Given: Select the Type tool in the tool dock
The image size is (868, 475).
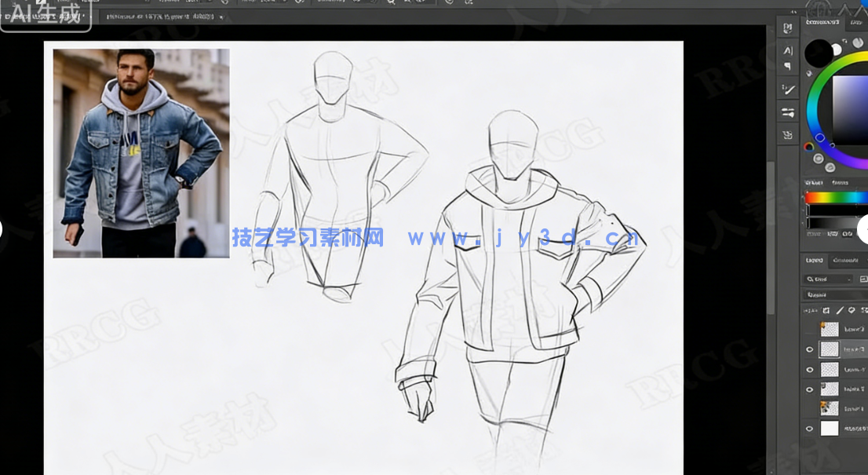Looking at the screenshot, I should click(787, 49).
